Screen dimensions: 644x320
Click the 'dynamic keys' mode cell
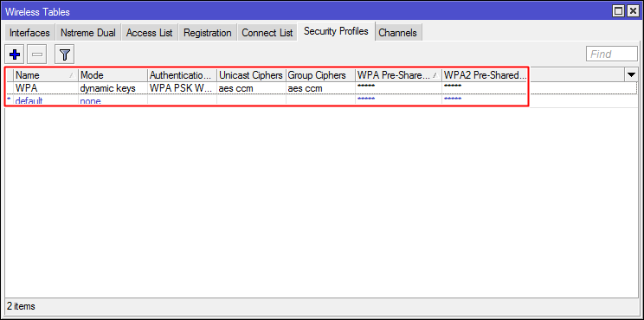[x=113, y=88]
